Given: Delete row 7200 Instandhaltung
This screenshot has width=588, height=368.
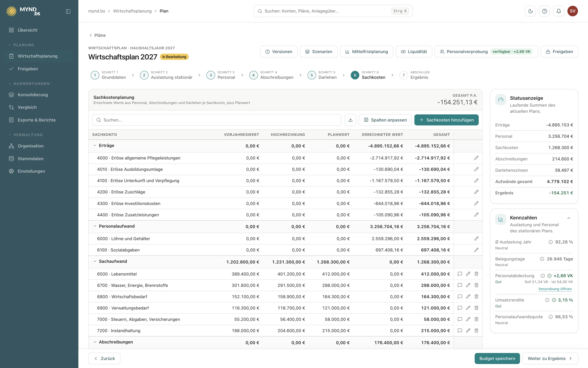Looking at the screenshot, I should [476, 330].
